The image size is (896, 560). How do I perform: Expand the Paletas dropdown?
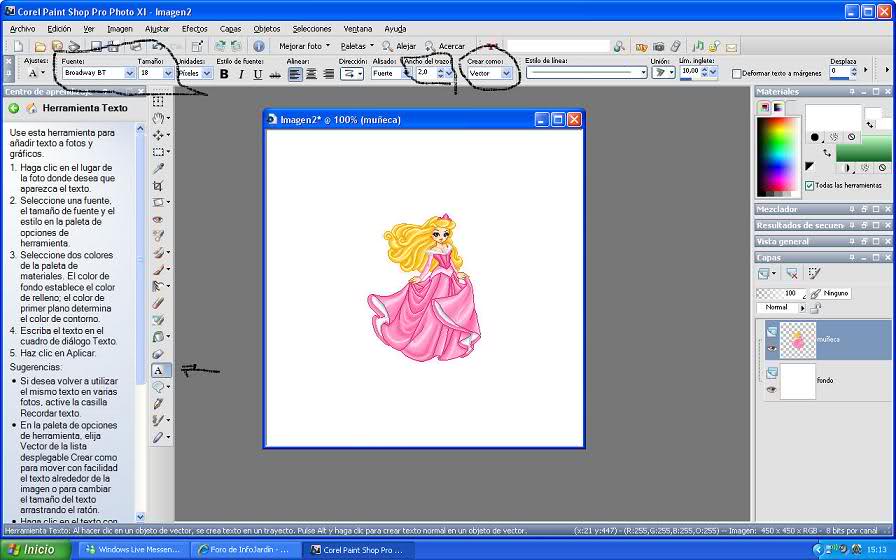(372, 46)
